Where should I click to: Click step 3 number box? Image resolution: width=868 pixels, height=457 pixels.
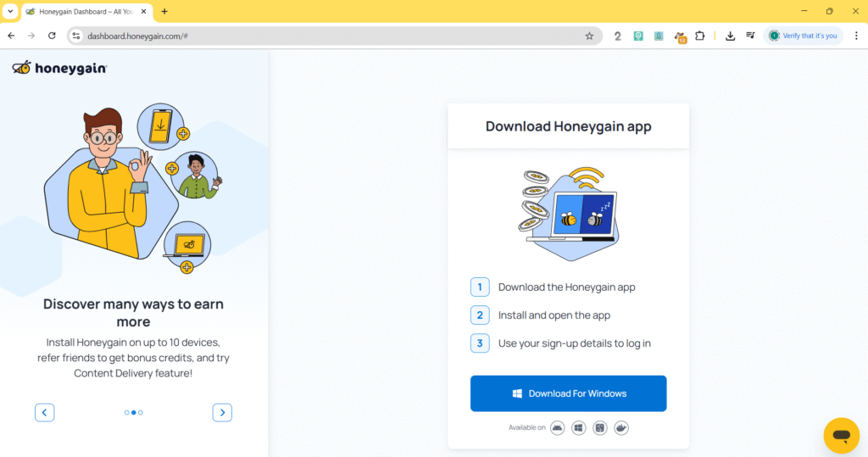click(x=480, y=343)
